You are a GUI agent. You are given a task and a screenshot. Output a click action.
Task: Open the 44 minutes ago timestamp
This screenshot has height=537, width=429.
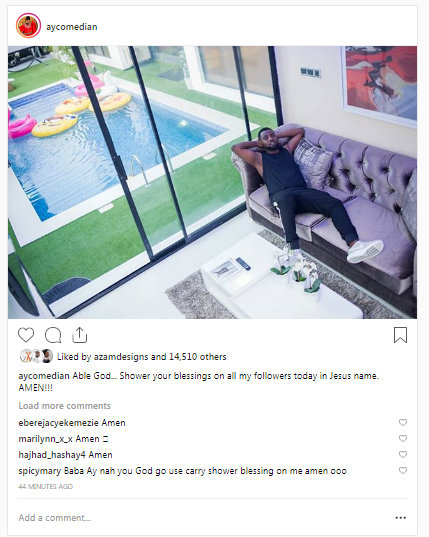(46, 486)
